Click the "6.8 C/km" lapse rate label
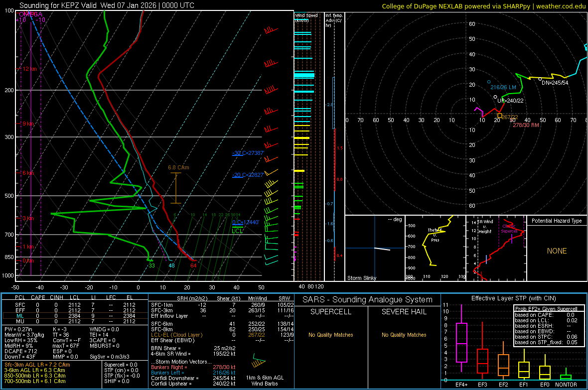 tap(178, 168)
